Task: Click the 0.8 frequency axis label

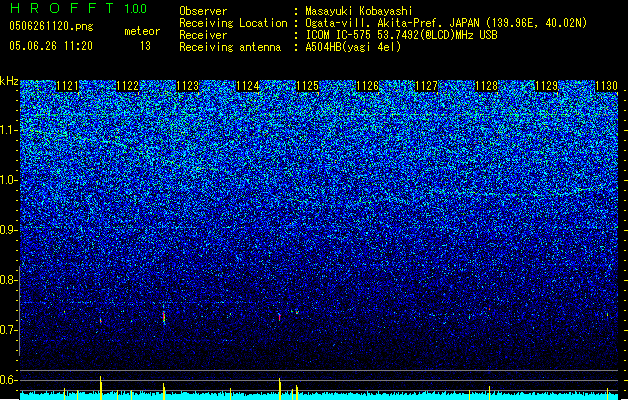Action: 8,280
